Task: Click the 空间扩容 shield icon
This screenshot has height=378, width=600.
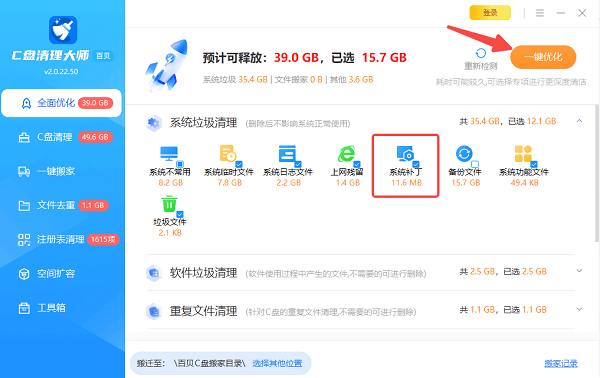Action: [24, 274]
